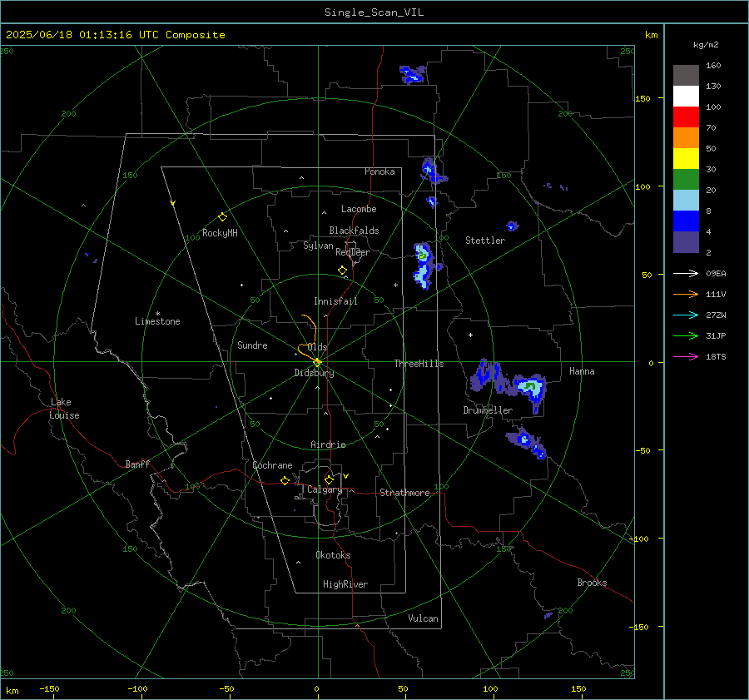749x700 pixels.
Task: Click the Ponoka label
Action: 379,171
